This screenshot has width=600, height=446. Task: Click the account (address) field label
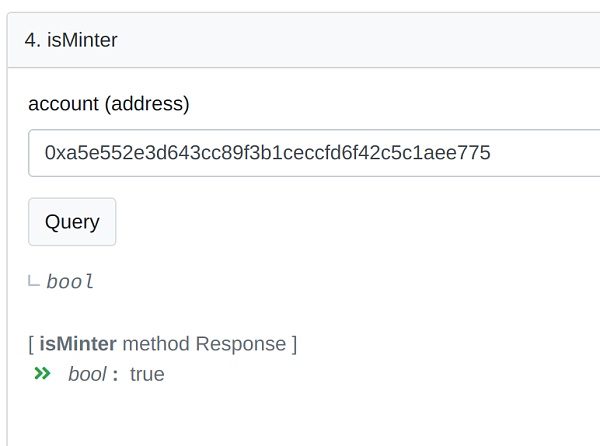click(109, 104)
